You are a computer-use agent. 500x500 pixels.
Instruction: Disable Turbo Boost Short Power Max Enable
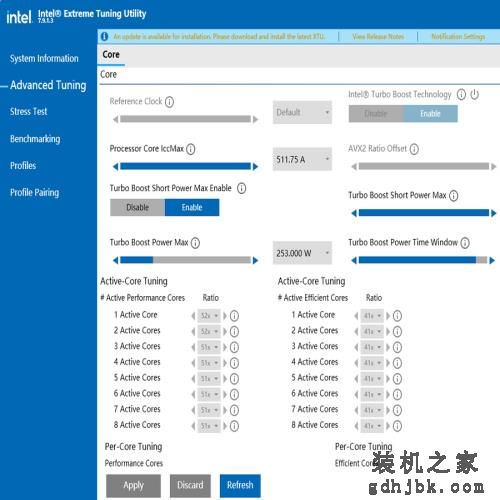click(137, 208)
